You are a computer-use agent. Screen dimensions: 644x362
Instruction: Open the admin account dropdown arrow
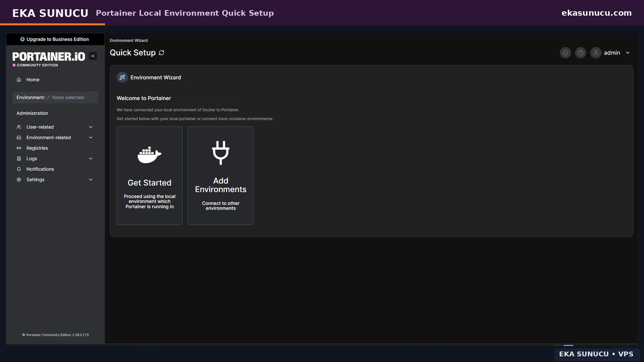pyautogui.click(x=627, y=53)
